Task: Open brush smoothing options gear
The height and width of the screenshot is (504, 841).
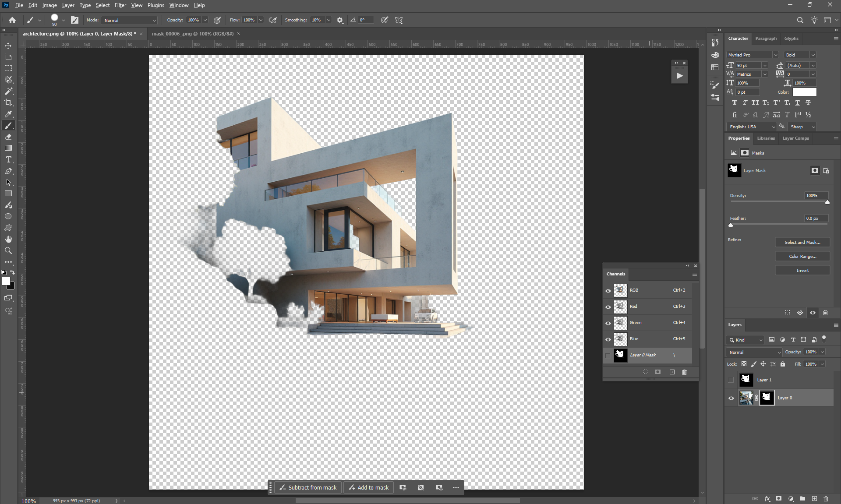Action: coord(340,20)
